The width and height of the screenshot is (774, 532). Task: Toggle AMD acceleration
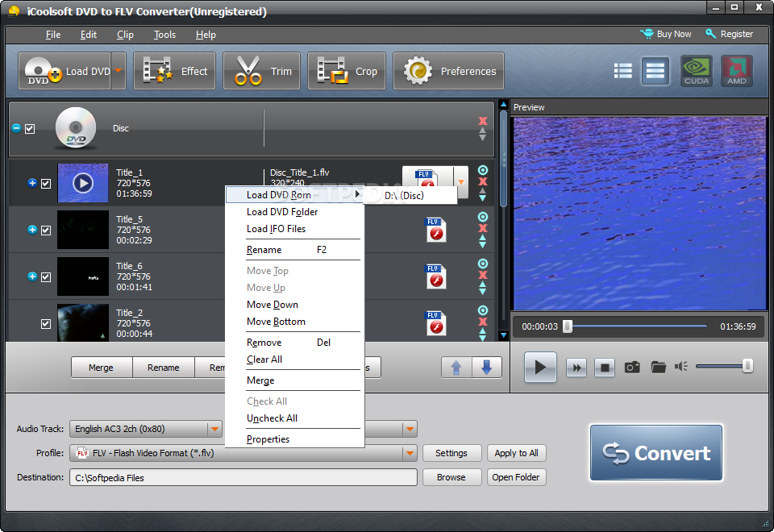(737, 71)
